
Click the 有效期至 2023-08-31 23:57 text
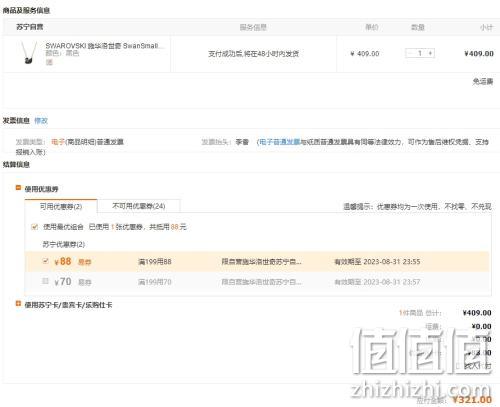click(x=377, y=282)
